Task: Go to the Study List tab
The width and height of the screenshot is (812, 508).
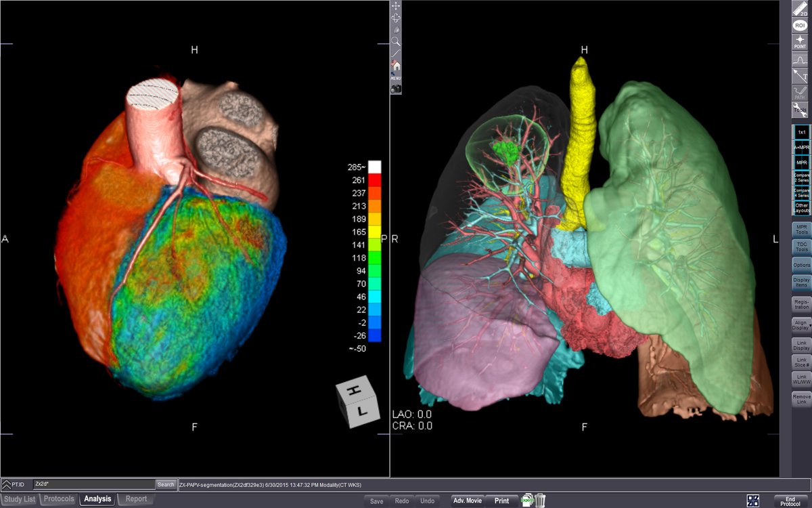Action: click(20, 500)
